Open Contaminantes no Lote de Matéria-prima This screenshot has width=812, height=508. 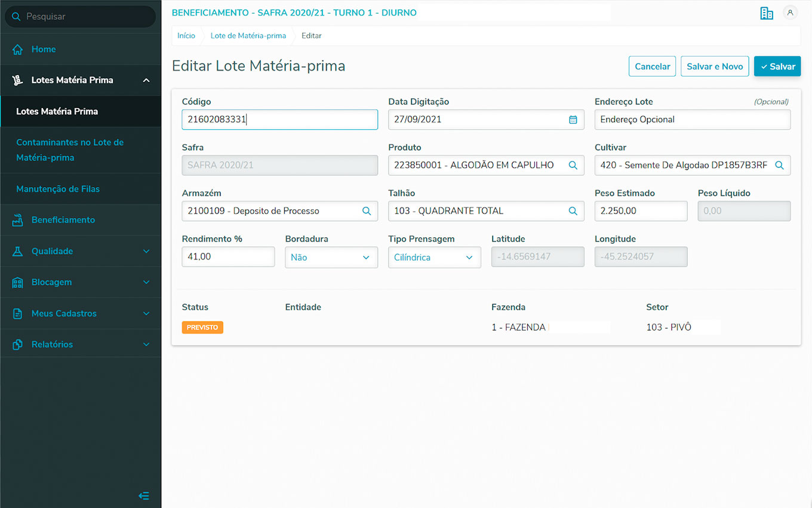pyautogui.click(x=70, y=150)
